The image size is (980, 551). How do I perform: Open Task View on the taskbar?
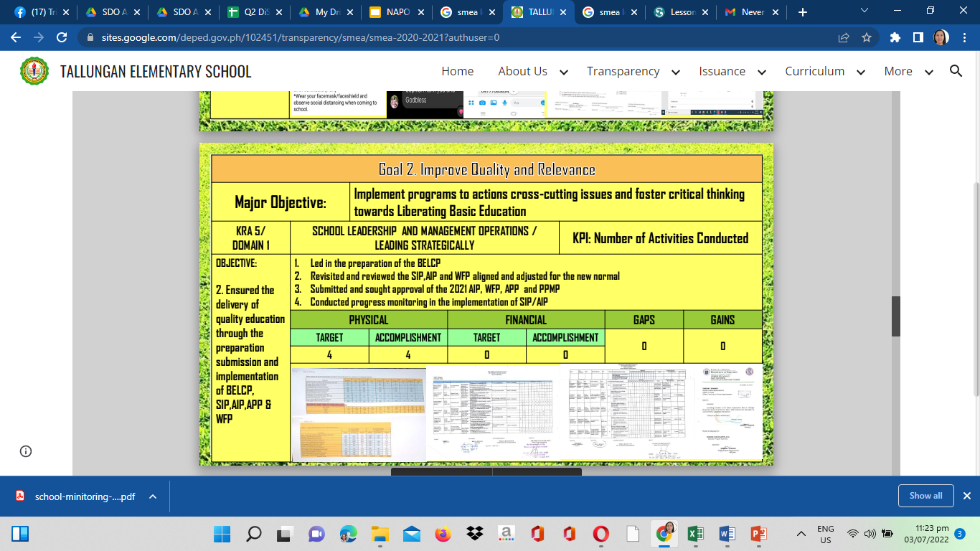(285, 534)
